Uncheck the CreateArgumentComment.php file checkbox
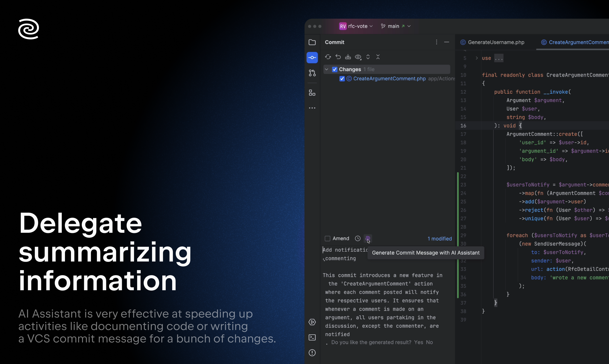Viewport: 609px width, 364px height. click(342, 79)
